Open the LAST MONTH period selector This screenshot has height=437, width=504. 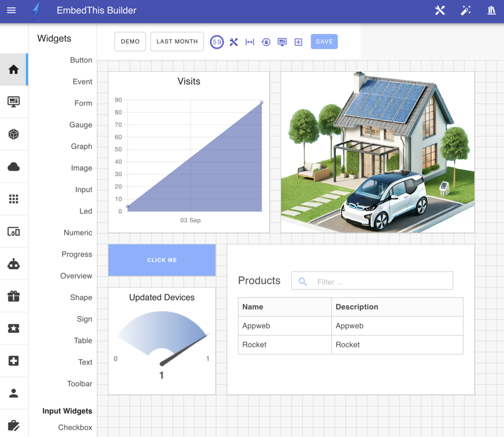(177, 41)
